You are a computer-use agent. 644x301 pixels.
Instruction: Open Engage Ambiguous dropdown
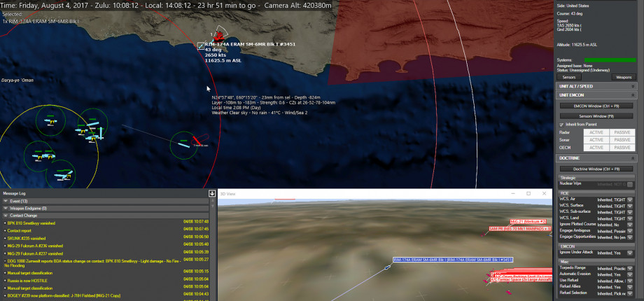[x=629, y=231]
